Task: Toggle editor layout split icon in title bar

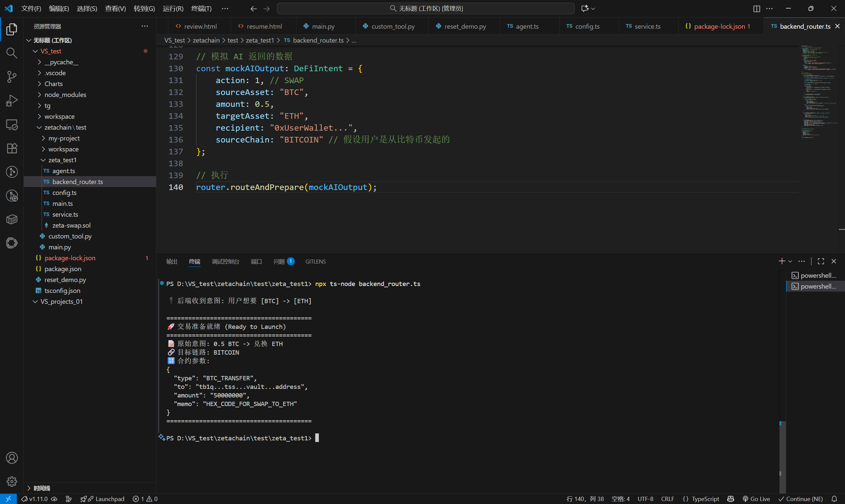Action: (x=756, y=9)
